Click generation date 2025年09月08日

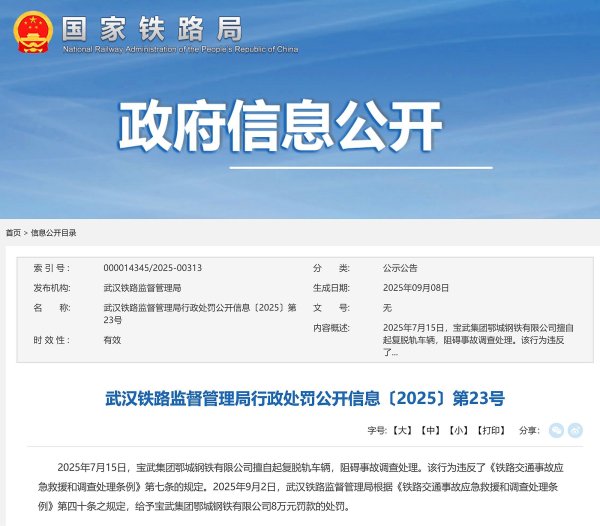(x=416, y=288)
